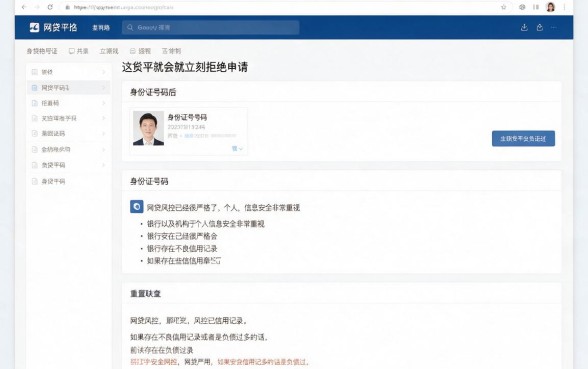
Task: Go back with the browser back arrow
Action: (24, 7)
